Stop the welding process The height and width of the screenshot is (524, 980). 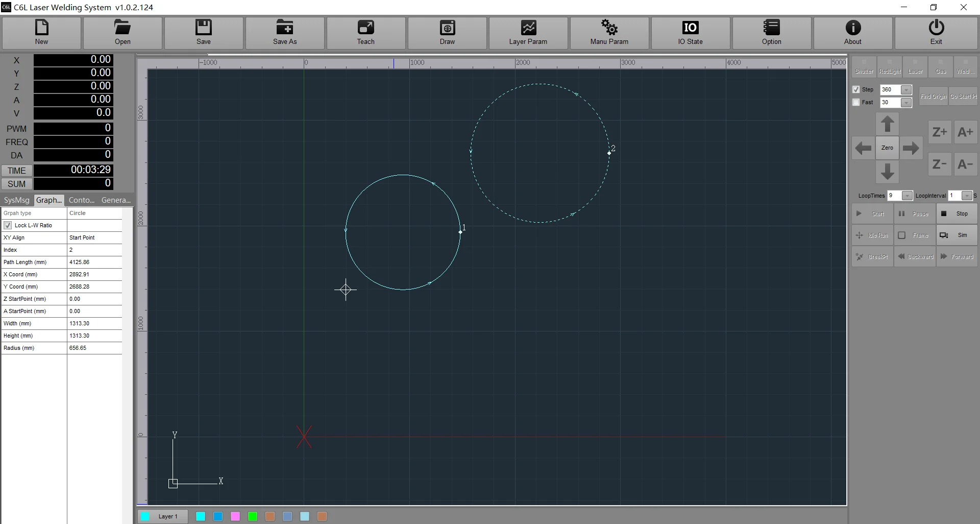(x=957, y=213)
